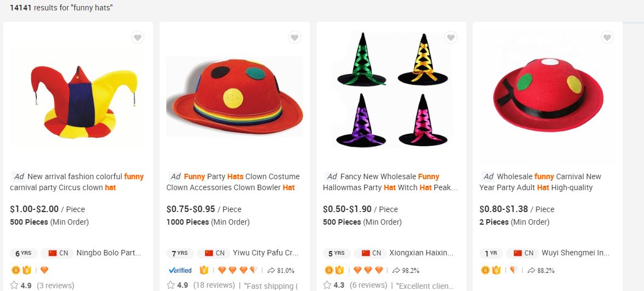This screenshot has height=291, width=644.
Task: Click the China flag for Wuyi Shengmei
Action: coord(518,253)
